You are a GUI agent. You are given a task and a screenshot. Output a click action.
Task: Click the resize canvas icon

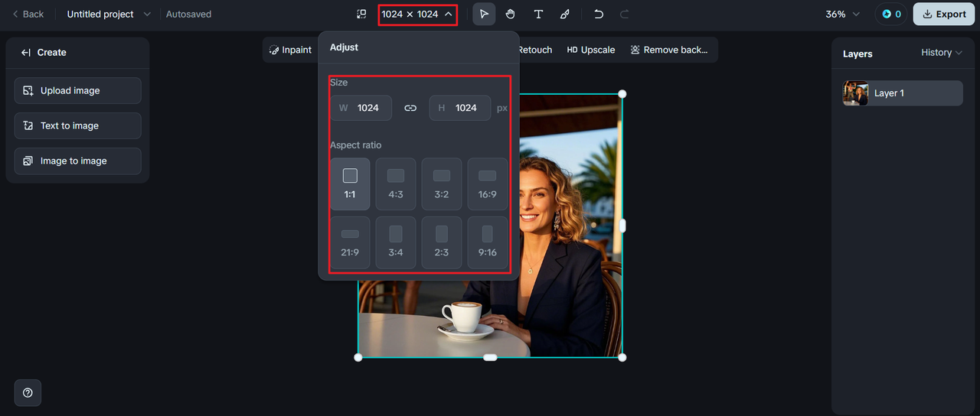pyautogui.click(x=361, y=14)
